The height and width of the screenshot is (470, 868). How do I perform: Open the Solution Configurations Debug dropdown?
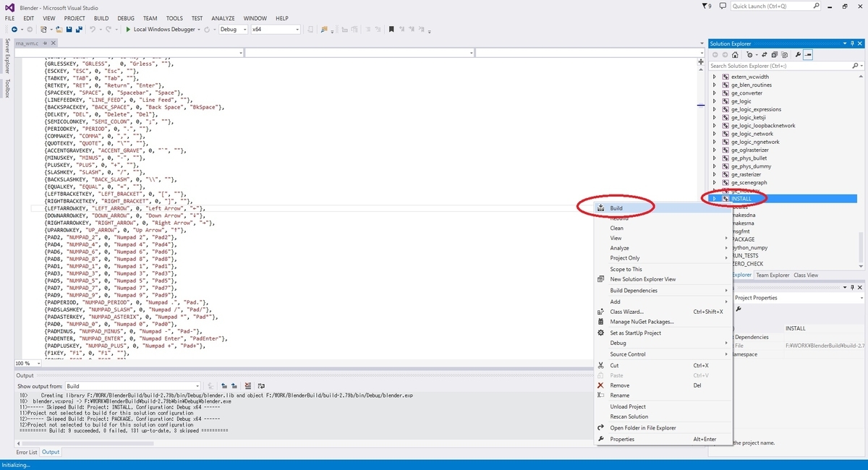[x=233, y=30]
